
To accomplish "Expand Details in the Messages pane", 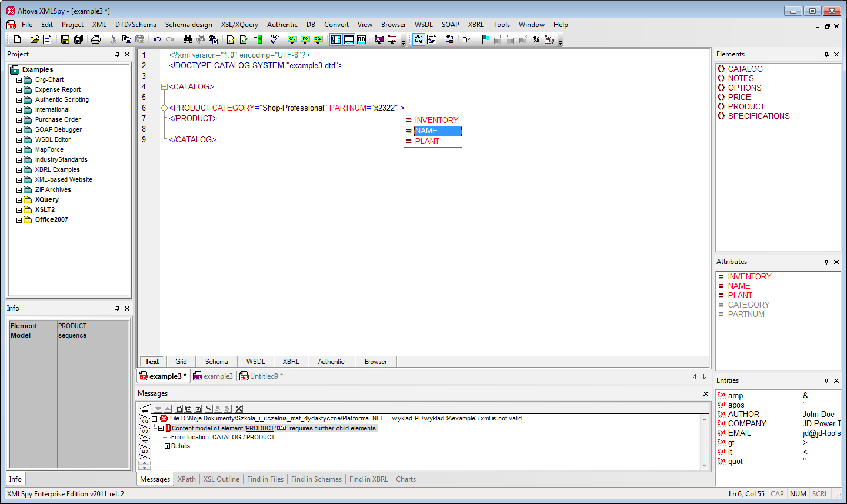I will click(167, 446).
